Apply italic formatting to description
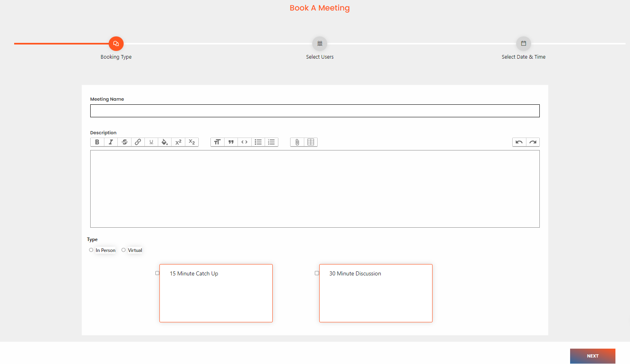 pyautogui.click(x=111, y=142)
